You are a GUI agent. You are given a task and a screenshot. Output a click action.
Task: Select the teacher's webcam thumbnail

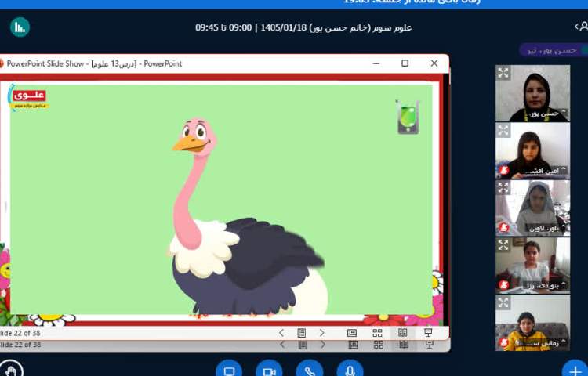point(532,93)
